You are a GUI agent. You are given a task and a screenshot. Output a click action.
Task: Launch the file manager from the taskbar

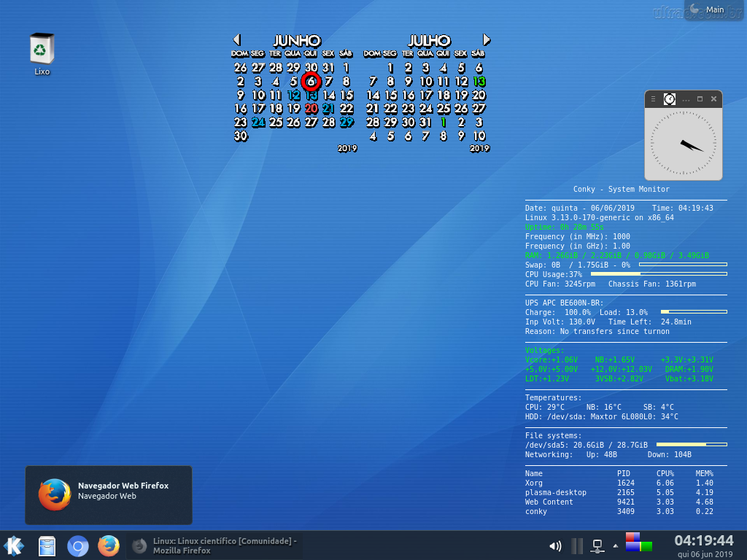[47, 545]
